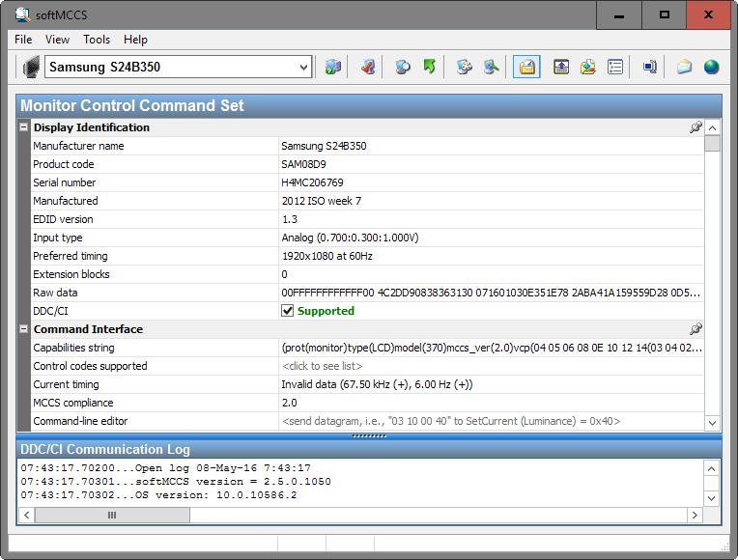Screen dimensions: 738x560
Task: Click the property grid scroll down arrow
Action: tap(713, 423)
